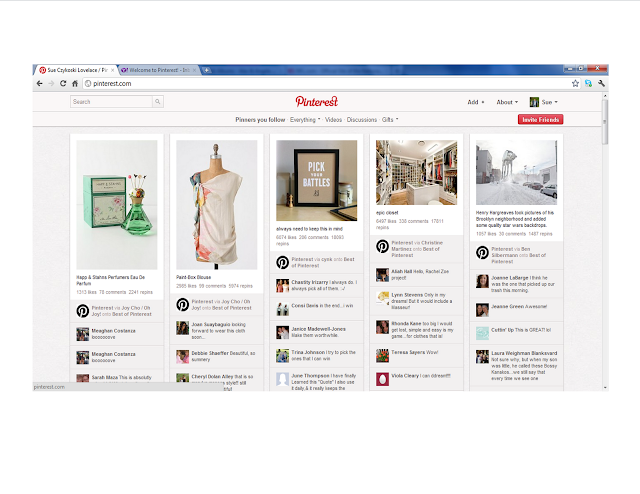Open the Paint Box Blouse pin image
Viewport: 640px width, 494px height.
click(x=217, y=205)
